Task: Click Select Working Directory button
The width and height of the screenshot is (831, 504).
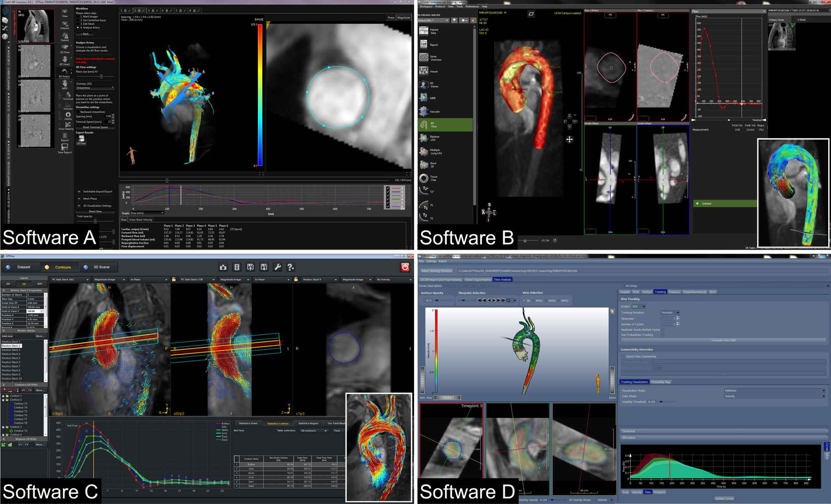Action: 436,271
